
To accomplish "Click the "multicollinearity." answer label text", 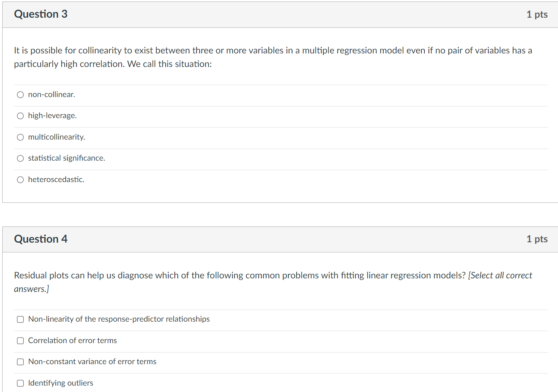I will point(56,137).
